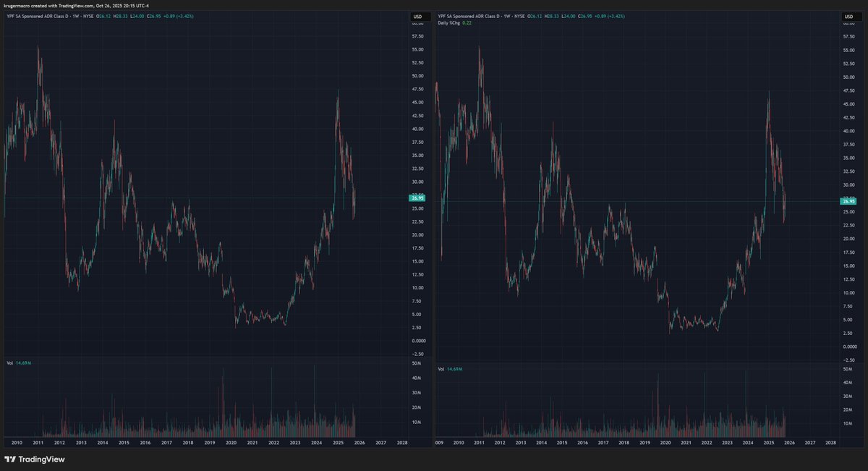Click the 2025 label on right chart time axis
Image resolution: width=868 pixels, height=471 pixels.
click(x=769, y=442)
